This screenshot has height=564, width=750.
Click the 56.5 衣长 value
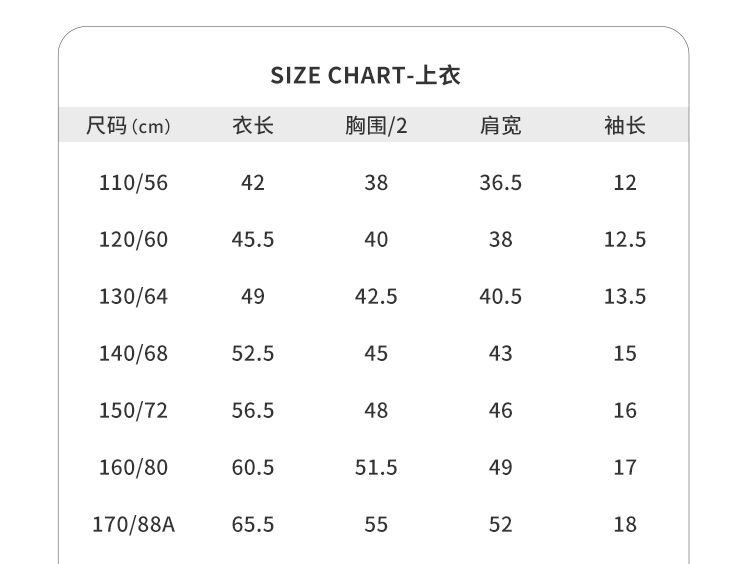(253, 411)
